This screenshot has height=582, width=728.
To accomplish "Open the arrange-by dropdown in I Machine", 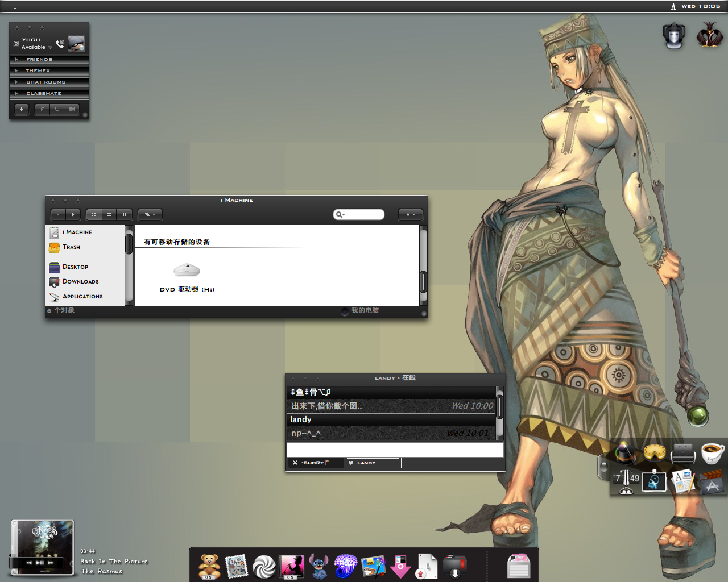I will 150,214.
